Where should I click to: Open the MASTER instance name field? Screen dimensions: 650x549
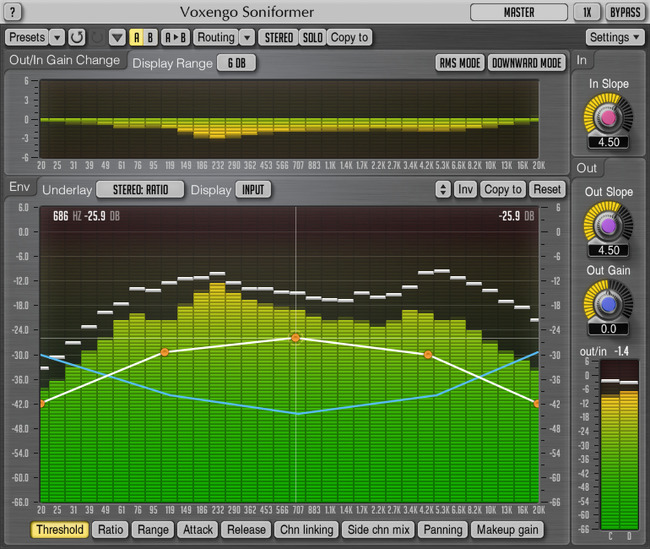pos(519,12)
